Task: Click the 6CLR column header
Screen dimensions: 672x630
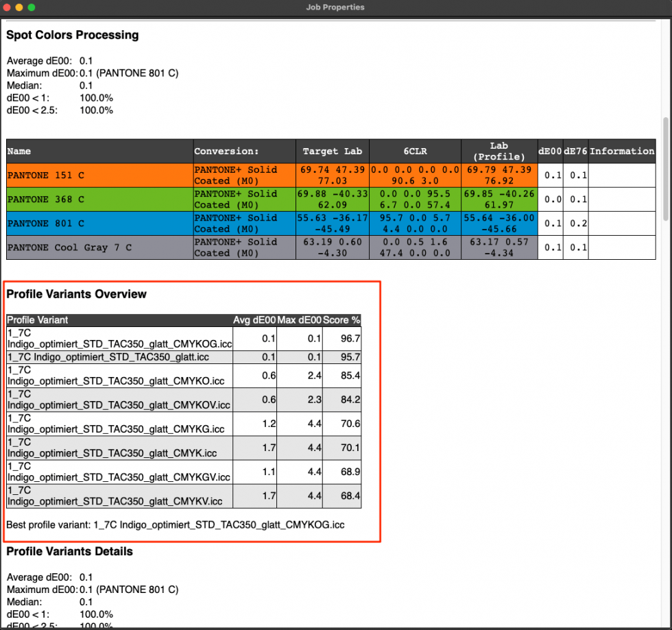Action: click(415, 151)
